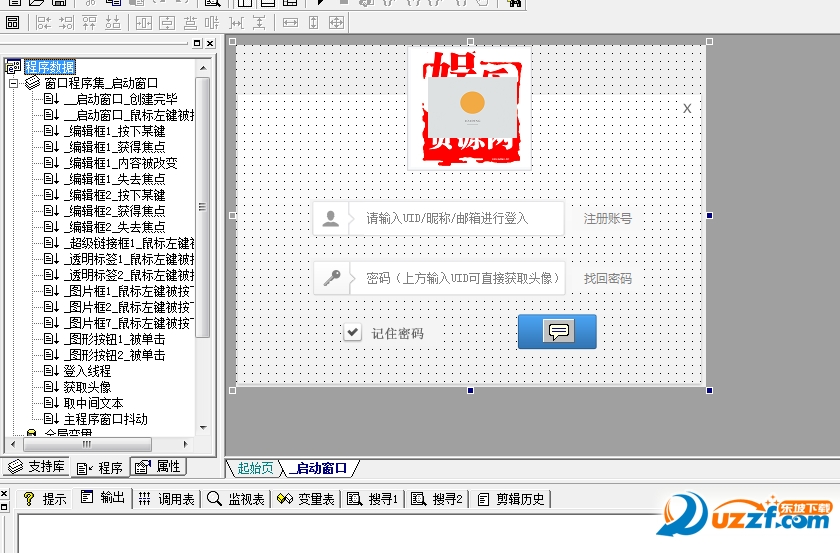Switch to the 属性 tab

158,467
